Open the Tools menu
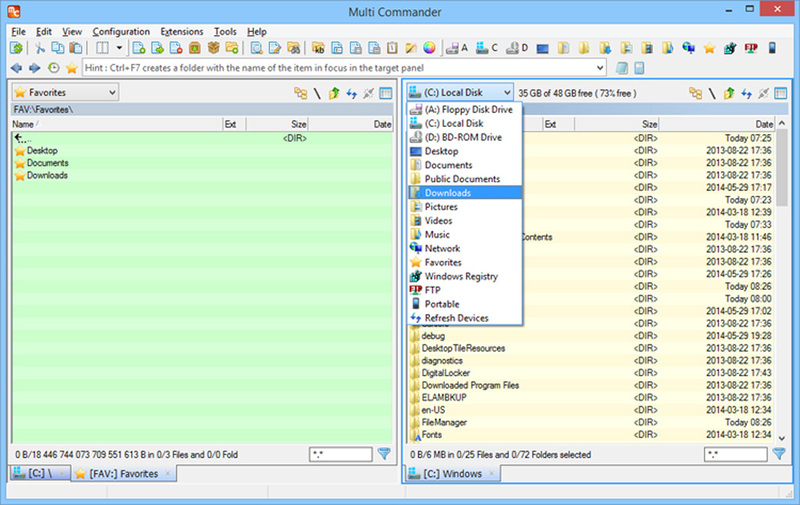The height and width of the screenshot is (505, 800). 225,32
